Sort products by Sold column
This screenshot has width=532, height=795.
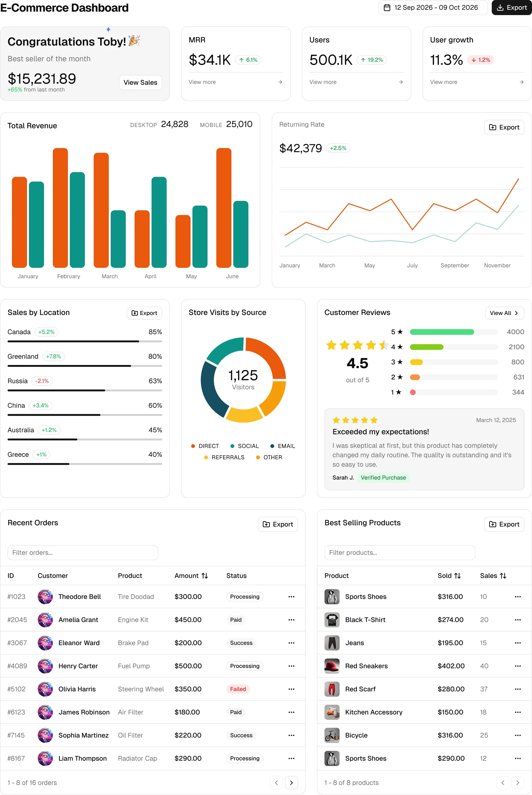449,576
